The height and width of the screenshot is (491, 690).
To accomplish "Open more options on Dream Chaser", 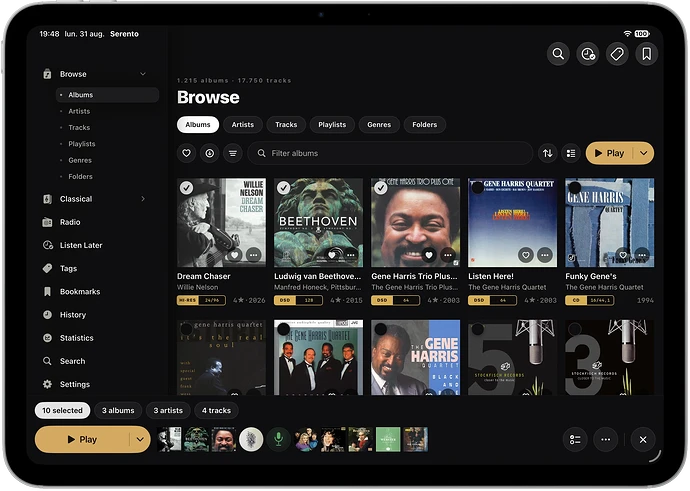I will [253, 255].
